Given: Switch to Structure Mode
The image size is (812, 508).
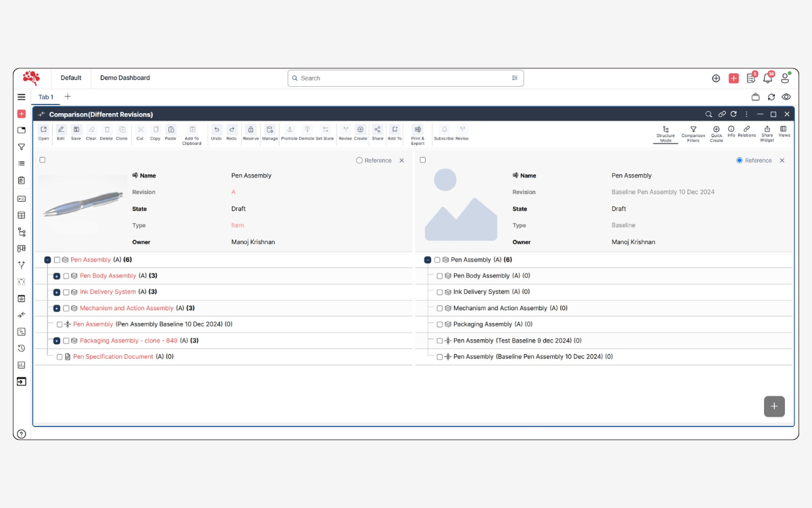Looking at the screenshot, I should (665, 131).
